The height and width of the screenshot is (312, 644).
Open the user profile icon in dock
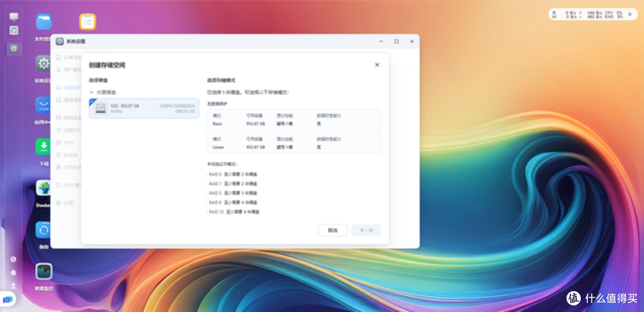tap(14, 285)
